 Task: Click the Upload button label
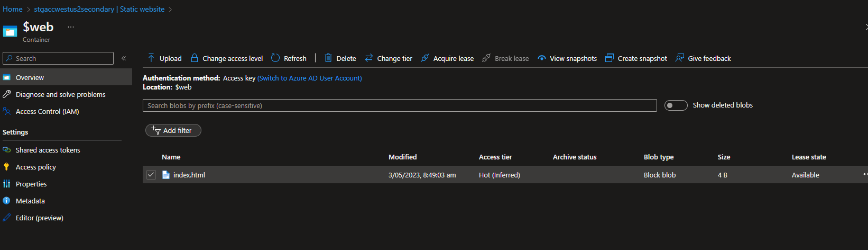click(x=170, y=58)
